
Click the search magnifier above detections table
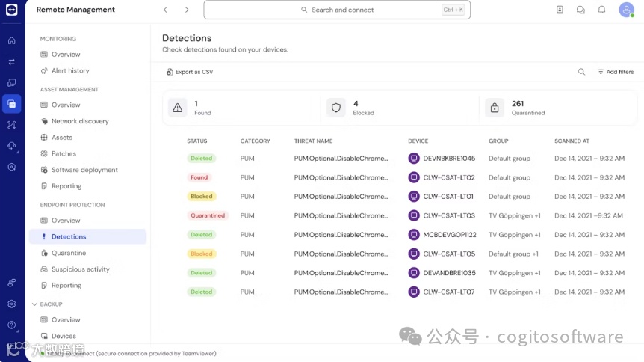coord(581,72)
